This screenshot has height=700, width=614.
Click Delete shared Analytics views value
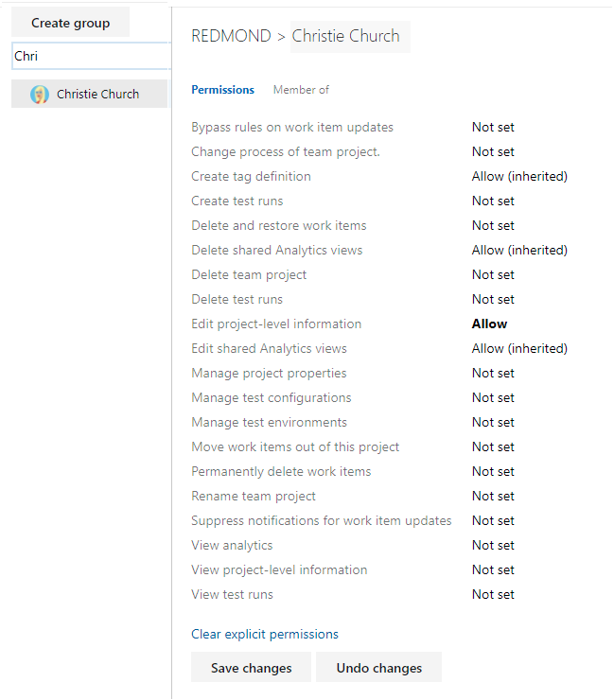pos(519,250)
